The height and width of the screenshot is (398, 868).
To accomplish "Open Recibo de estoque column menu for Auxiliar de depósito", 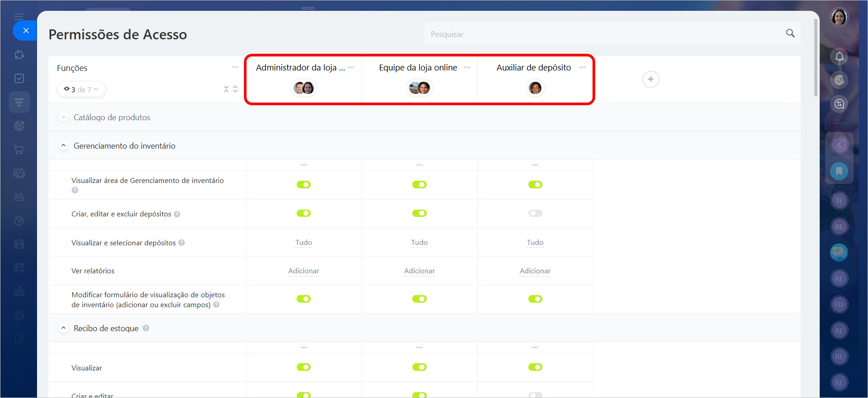I will [x=535, y=347].
